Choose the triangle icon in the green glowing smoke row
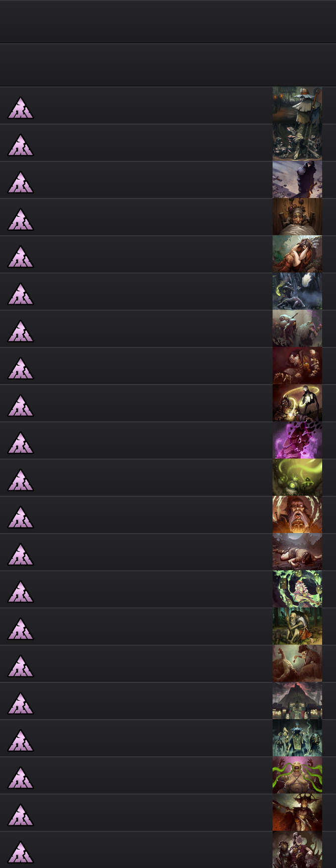This screenshot has height=868, width=336. point(20,480)
